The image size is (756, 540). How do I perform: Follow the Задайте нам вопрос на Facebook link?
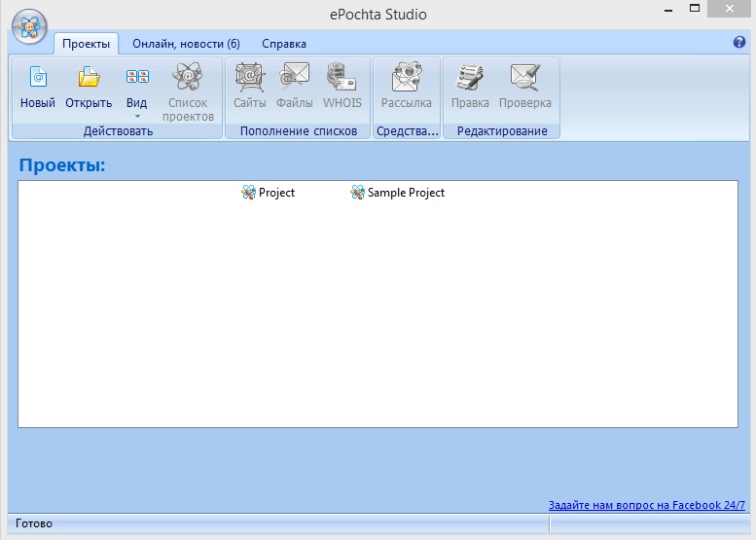click(x=647, y=505)
